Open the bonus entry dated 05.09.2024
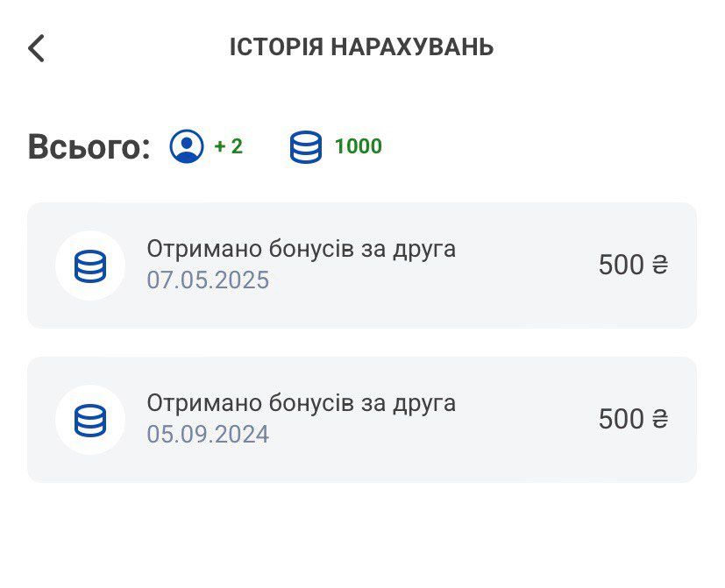Viewport: 725px width, 588px height. (362, 419)
